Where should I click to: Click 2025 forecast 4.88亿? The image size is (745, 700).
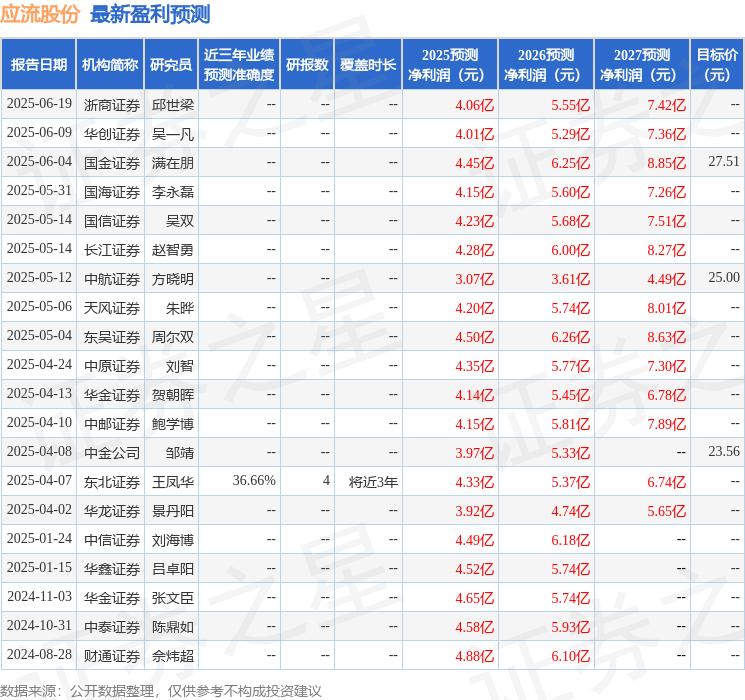click(x=475, y=656)
